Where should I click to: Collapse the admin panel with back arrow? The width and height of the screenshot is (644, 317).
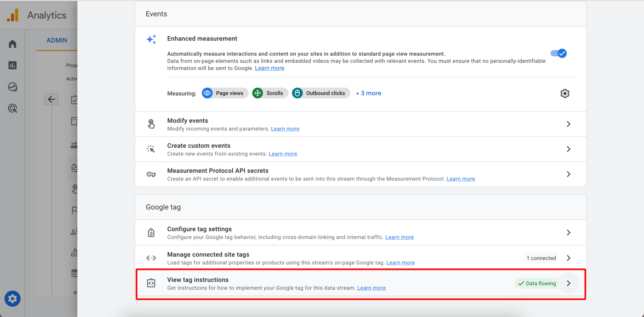click(x=52, y=99)
